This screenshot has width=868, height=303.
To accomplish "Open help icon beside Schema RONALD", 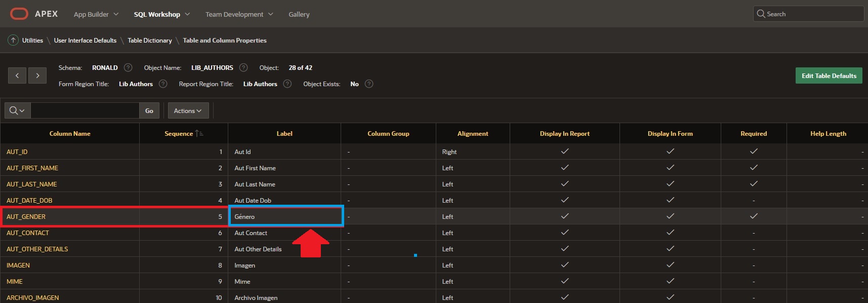I will click(128, 67).
